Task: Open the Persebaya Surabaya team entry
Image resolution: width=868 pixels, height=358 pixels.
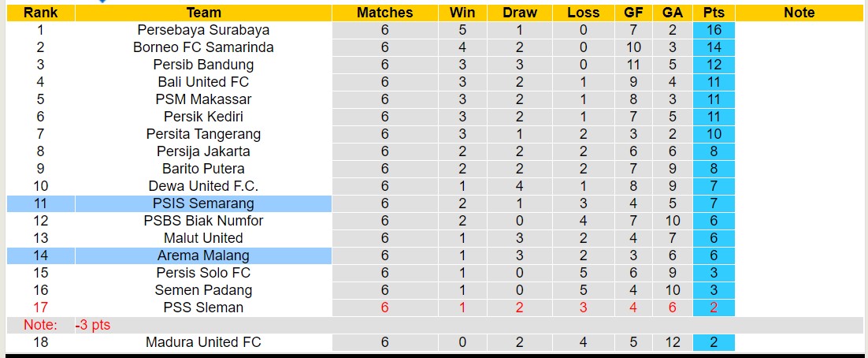Action: 203,30
